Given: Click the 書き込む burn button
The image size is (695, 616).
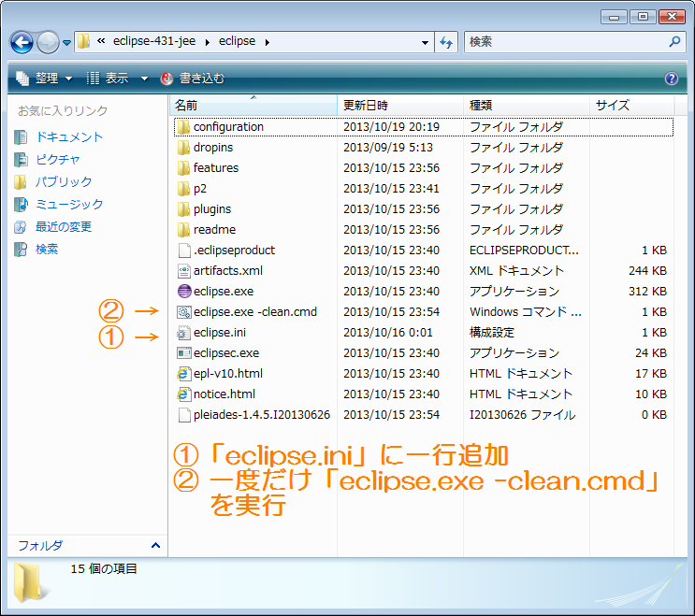Looking at the screenshot, I should point(193,79).
